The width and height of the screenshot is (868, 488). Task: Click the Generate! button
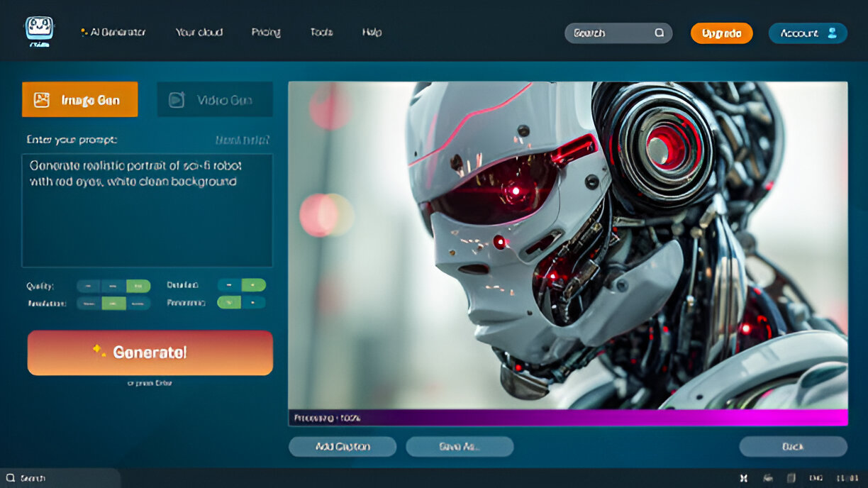tap(150, 353)
